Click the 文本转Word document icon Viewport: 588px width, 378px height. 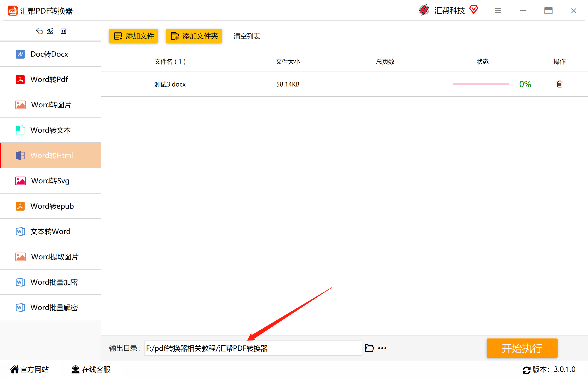pos(20,231)
